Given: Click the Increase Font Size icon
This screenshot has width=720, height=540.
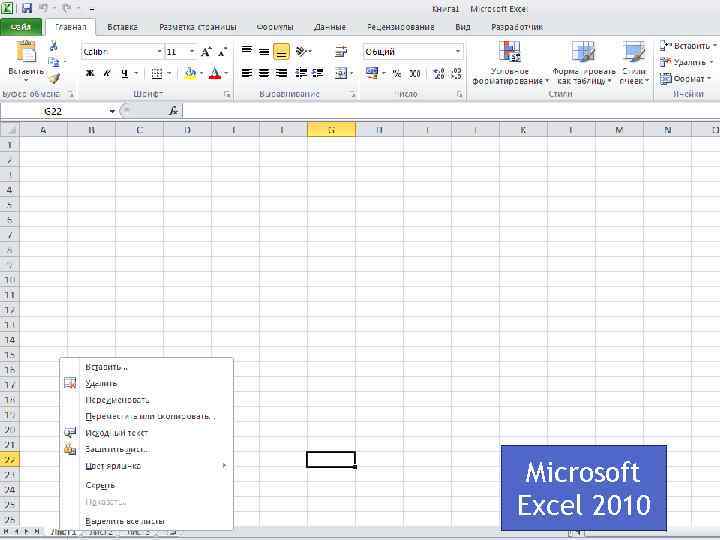Looking at the screenshot, I should [x=206, y=51].
